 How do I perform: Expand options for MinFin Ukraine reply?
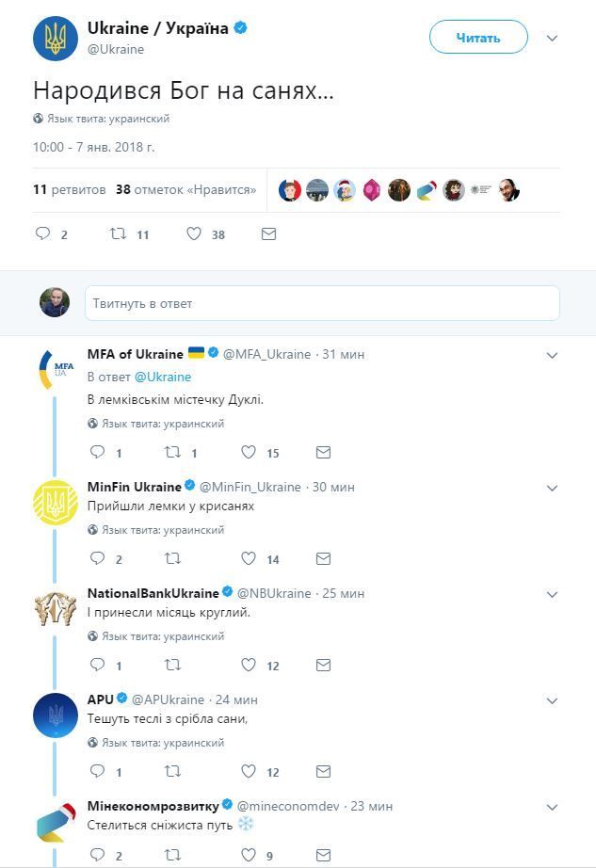553,488
